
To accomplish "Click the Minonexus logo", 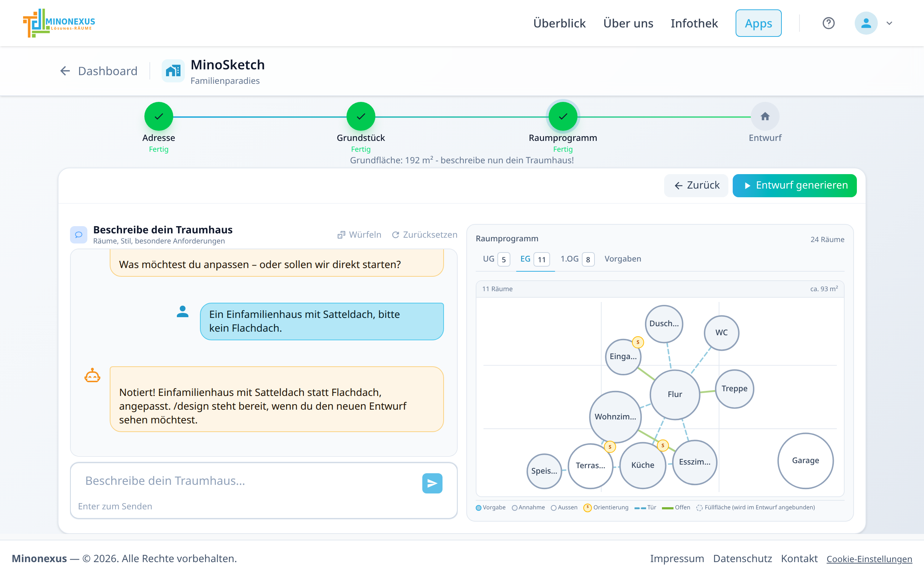I will point(59,23).
